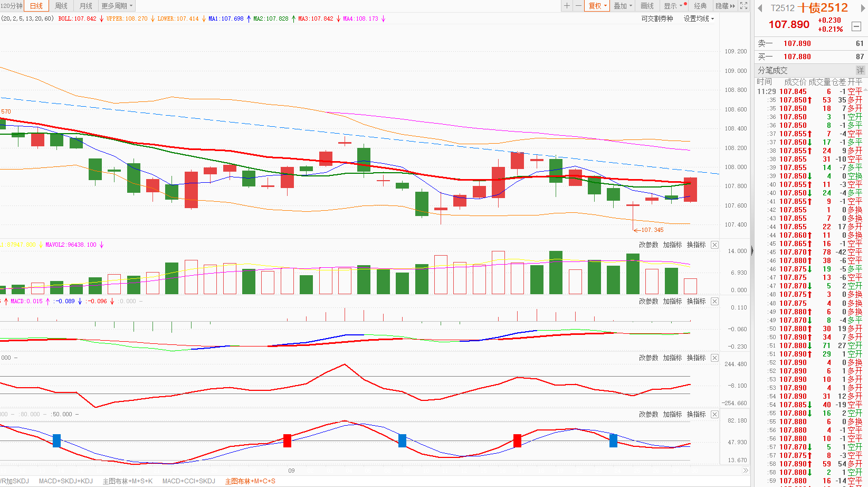Click last red candlestick on chart
This screenshot has width=868, height=487.
[690, 190]
